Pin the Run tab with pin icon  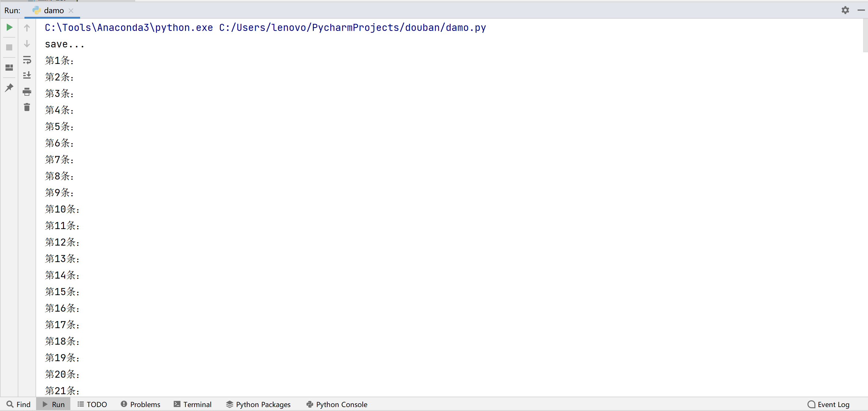click(x=9, y=88)
